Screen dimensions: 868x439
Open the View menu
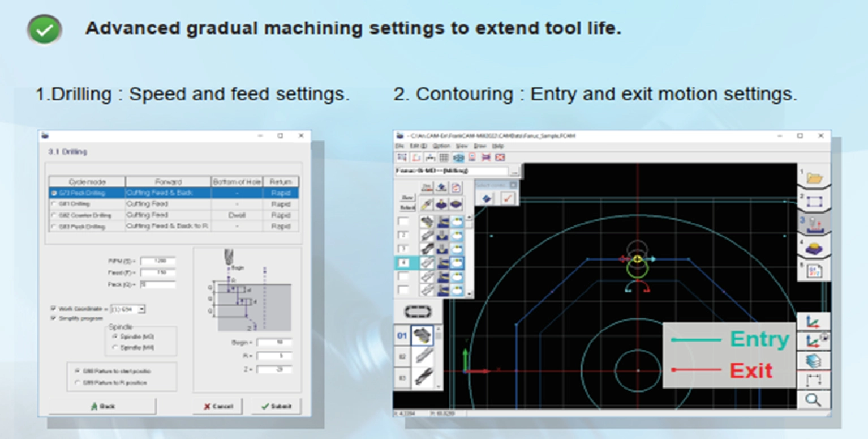[462, 146]
